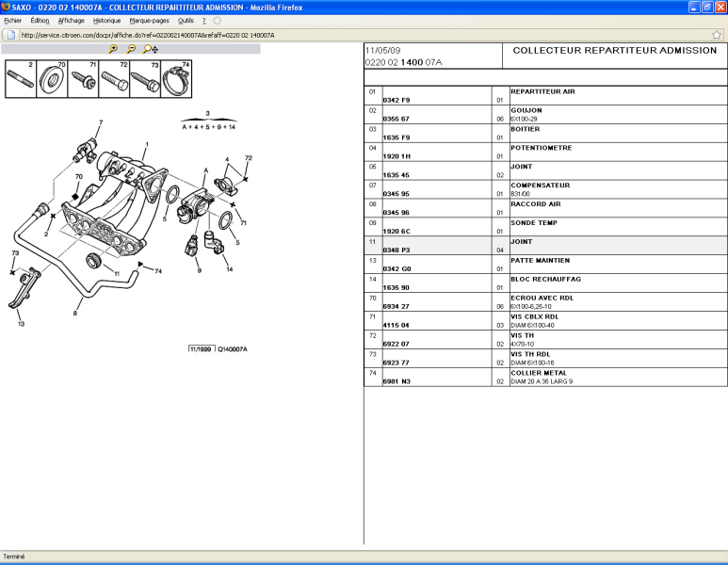Open the Fichier menu
Image resolution: width=728 pixels, height=565 pixels.
(13, 21)
